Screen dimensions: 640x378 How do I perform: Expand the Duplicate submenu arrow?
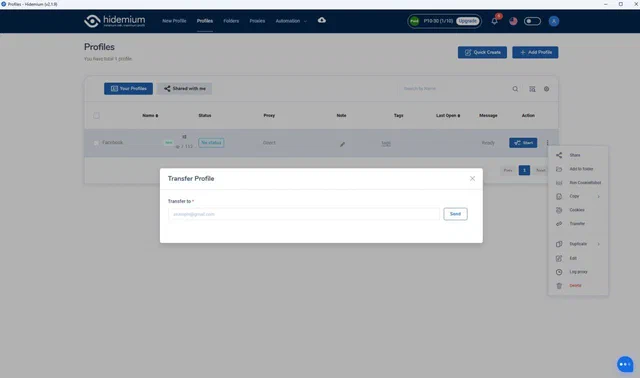point(598,244)
